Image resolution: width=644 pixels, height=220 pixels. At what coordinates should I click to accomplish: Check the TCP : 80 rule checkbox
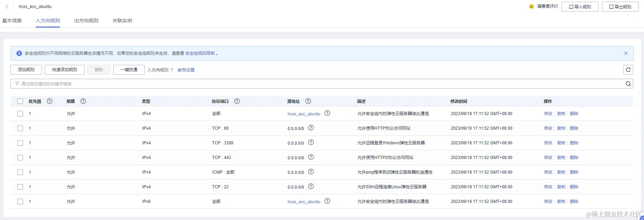click(20, 128)
